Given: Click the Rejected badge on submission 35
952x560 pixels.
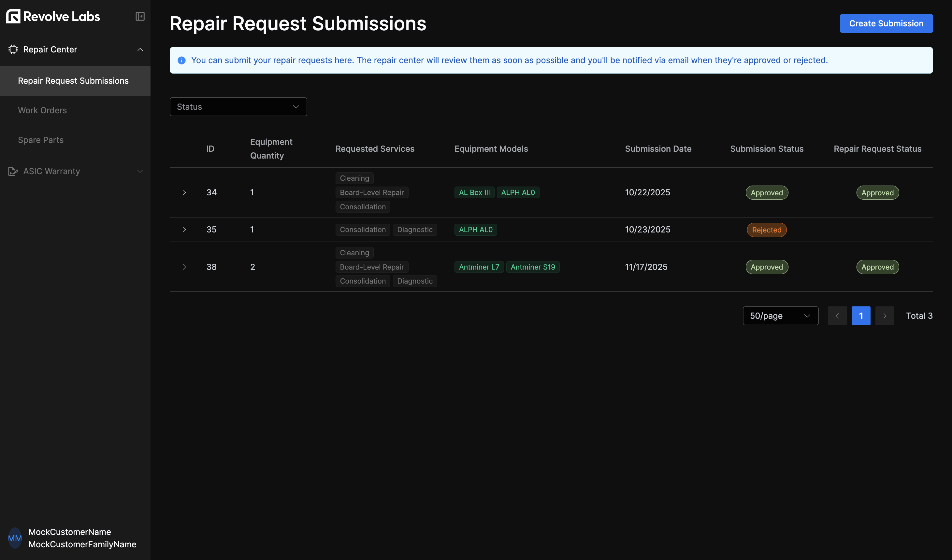Looking at the screenshot, I should 767,230.
